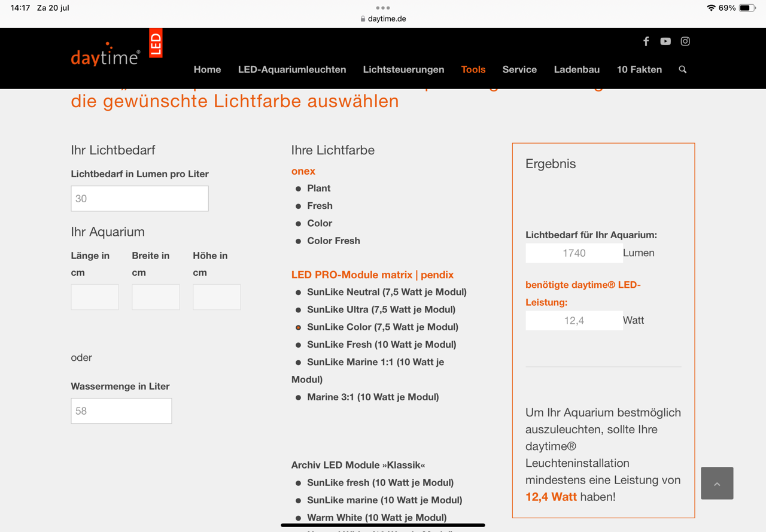Click the Länge in cm field
Viewport: 766px width, 532px height.
pyautogui.click(x=95, y=297)
